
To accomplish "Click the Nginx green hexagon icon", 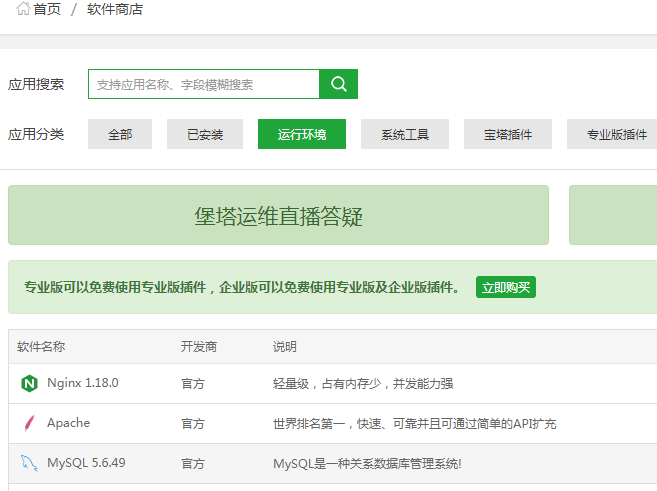I will tap(29, 383).
